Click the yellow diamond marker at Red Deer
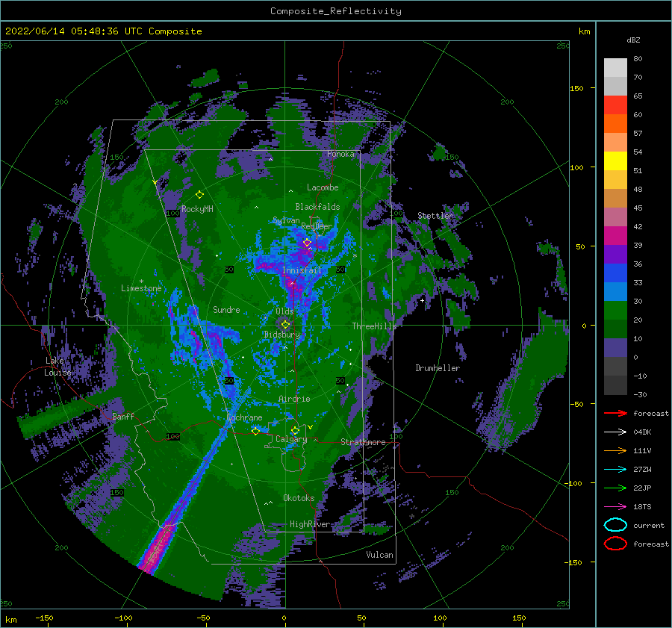Image resolution: width=672 pixels, height=628 pixels. (307, 243)
